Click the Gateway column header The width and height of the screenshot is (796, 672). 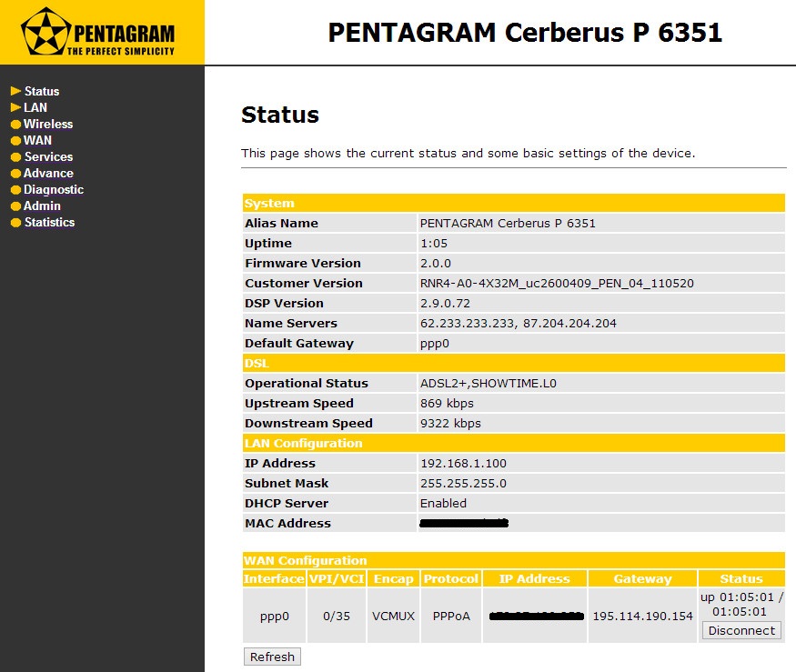(x=642, y=578)
